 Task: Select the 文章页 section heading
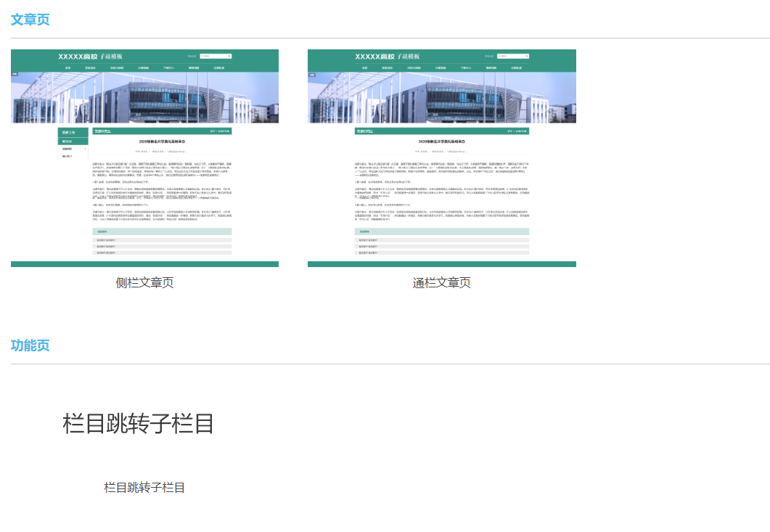30,20
